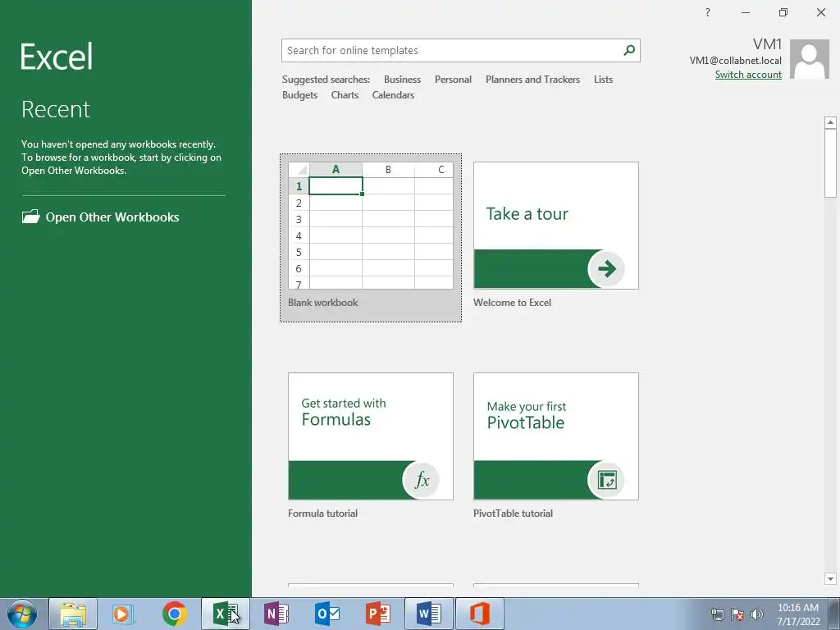
Task: Open the Welcome to Excel template
Action: tap(556, 226)
